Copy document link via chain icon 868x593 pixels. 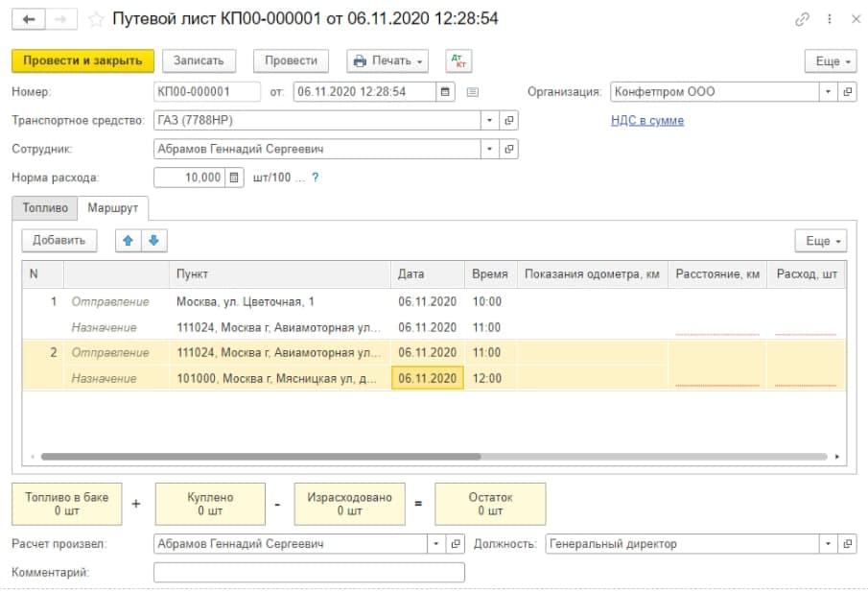[802, 19]
